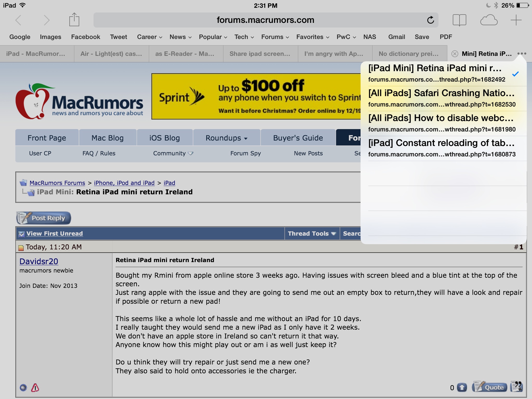532x399 pixels.
Task: Switch to Air - Light(est) case tab
Action: coord(111,54)
